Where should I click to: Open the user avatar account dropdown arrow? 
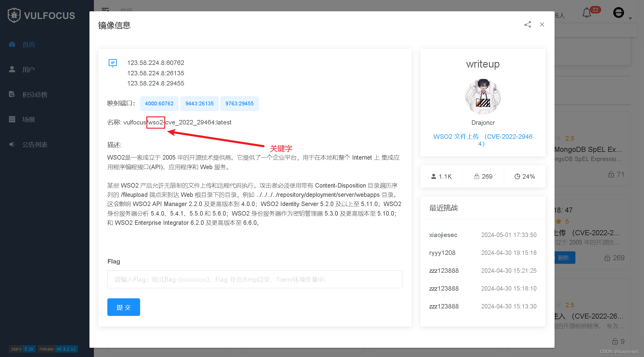(x=630, y=18)
